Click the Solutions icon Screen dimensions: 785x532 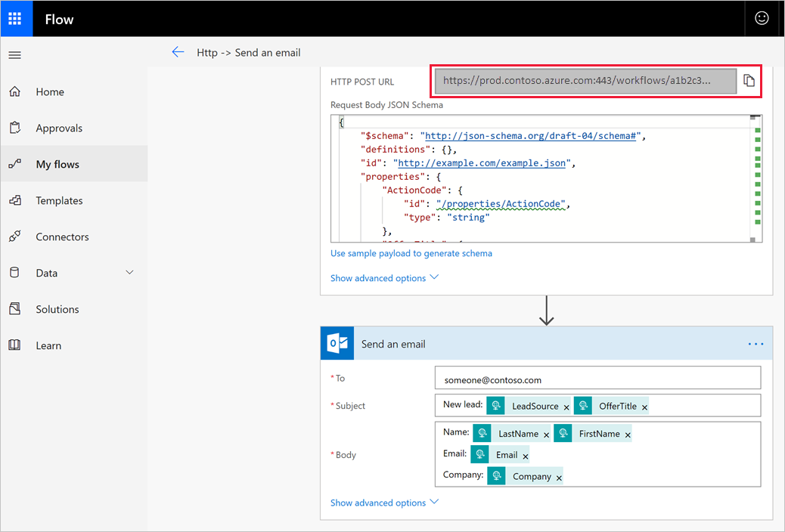(15, 309)
